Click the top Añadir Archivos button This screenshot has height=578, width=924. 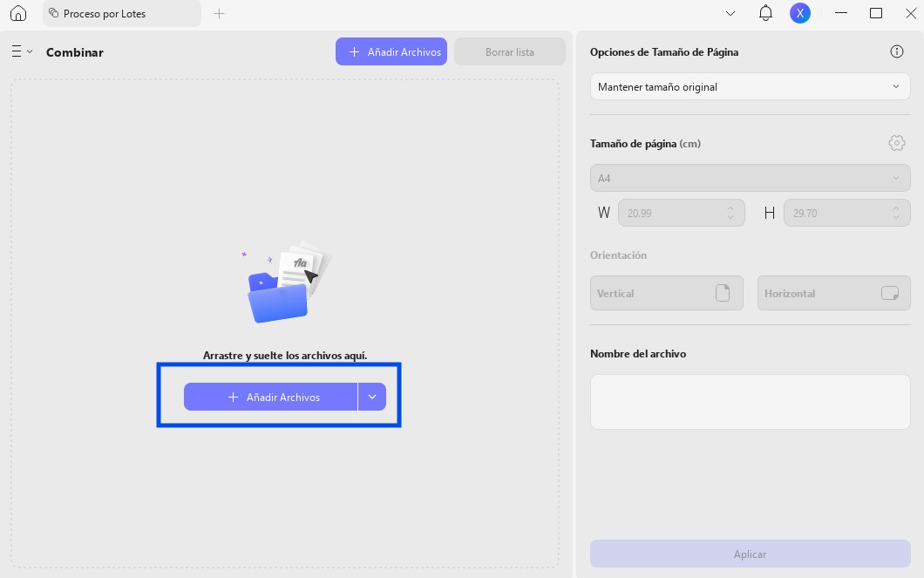391,51
